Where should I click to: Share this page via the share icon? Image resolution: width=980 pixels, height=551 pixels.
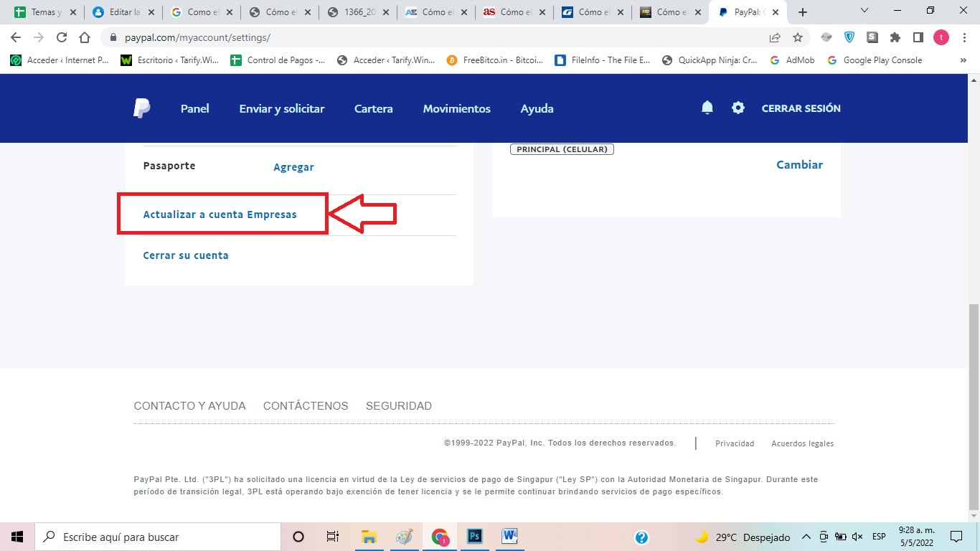pos(775,37)
